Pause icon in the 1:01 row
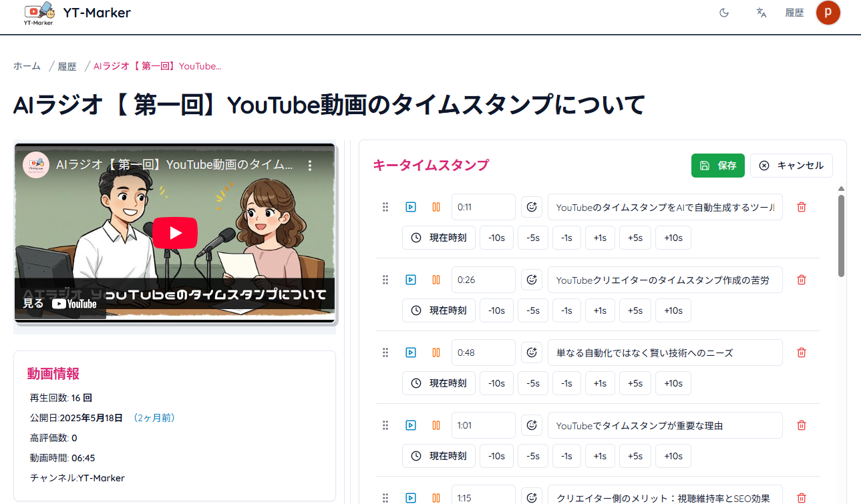Viewport: 861px width, 504px height. pyautogui.click(x=436, y=425)
